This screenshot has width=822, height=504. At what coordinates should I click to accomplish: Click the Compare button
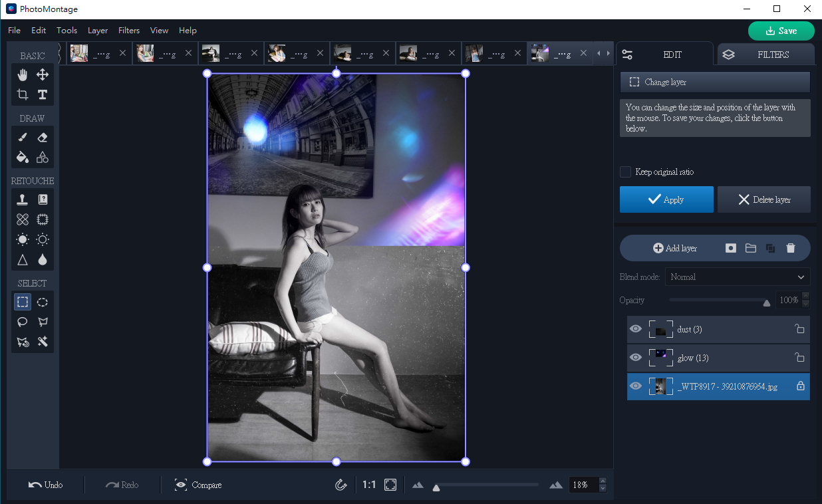[198, 485]
